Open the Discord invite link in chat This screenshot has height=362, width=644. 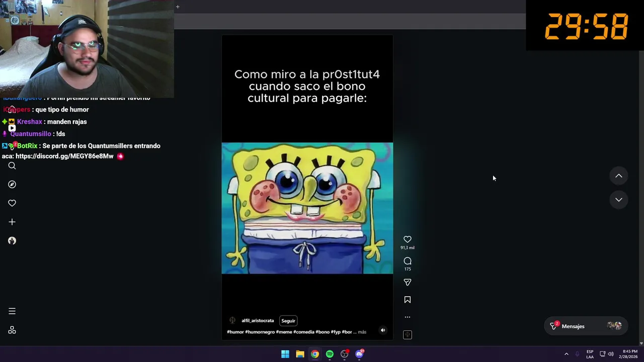click(x=64, y=156)
